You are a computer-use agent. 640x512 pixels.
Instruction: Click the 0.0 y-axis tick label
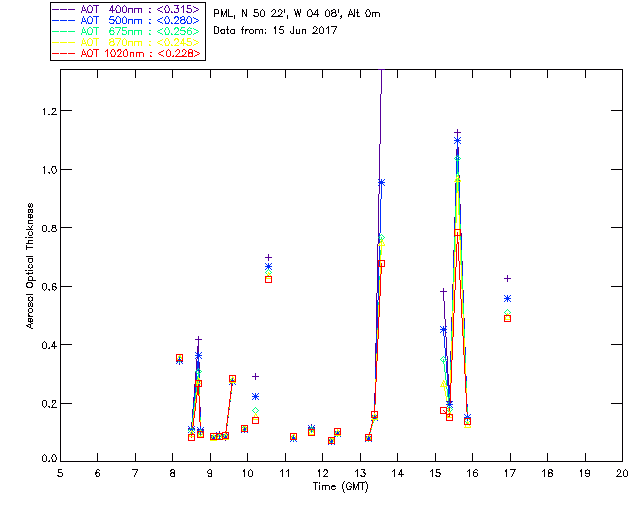(49, 459)
